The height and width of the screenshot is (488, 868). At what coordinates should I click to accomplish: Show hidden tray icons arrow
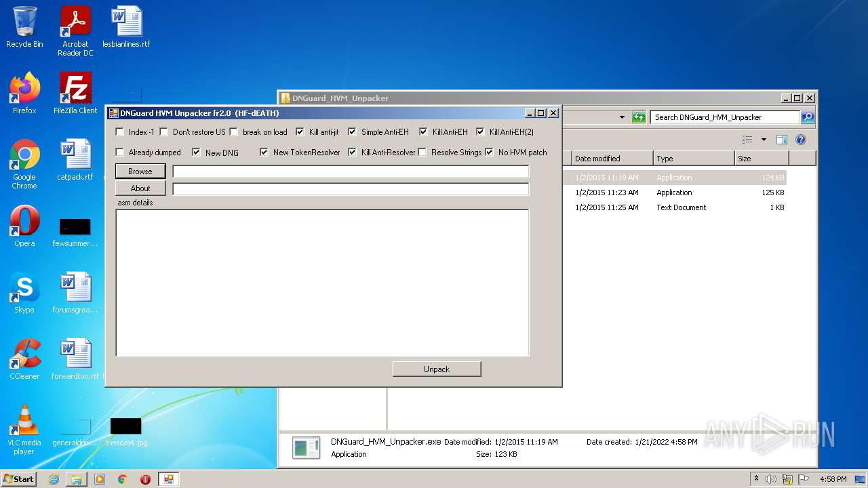756,479
